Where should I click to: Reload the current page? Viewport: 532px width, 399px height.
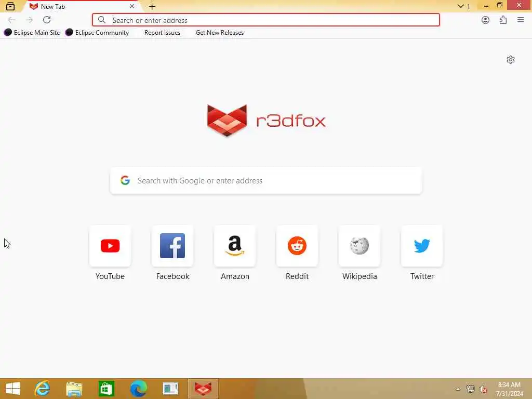[x=47, y=20]
